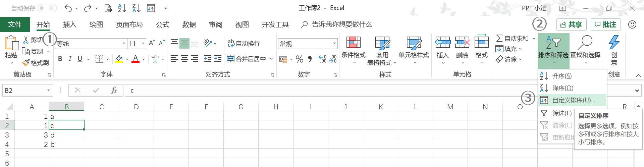This screenshot has width=644, height=167.
Task: Click the Sort & Filter (排序和筛选) button
Action: click(x=553, y=50)
